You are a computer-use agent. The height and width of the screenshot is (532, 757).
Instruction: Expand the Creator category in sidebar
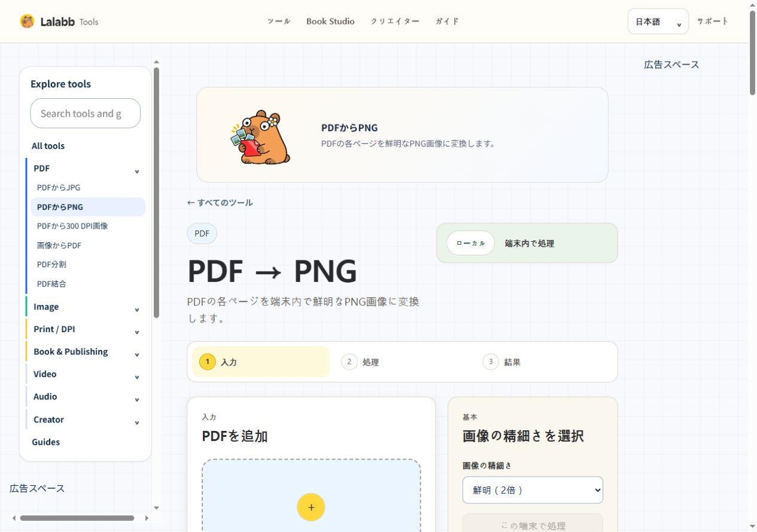(86, 419)
